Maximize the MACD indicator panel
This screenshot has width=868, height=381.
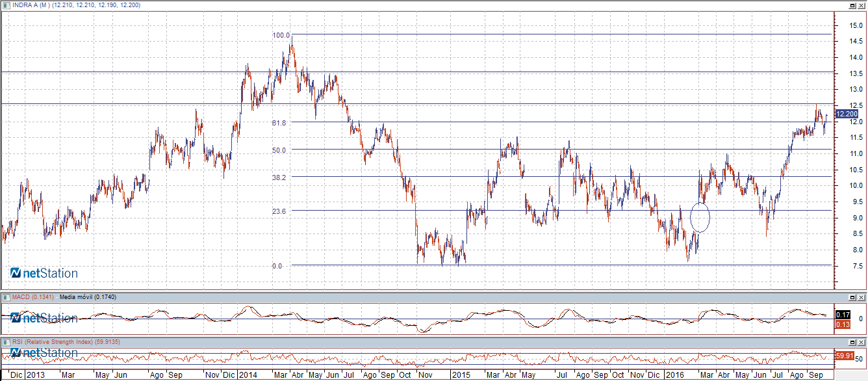[x=852, y=297]
